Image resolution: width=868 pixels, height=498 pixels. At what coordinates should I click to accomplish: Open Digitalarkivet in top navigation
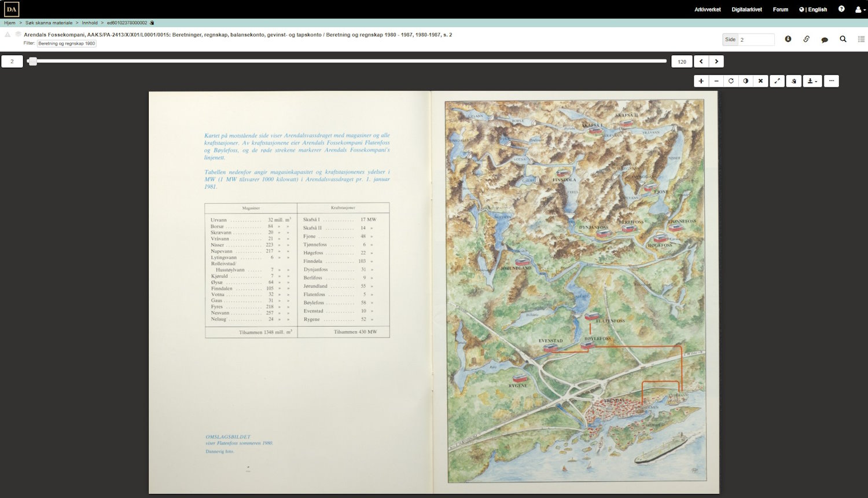(746, 9)
